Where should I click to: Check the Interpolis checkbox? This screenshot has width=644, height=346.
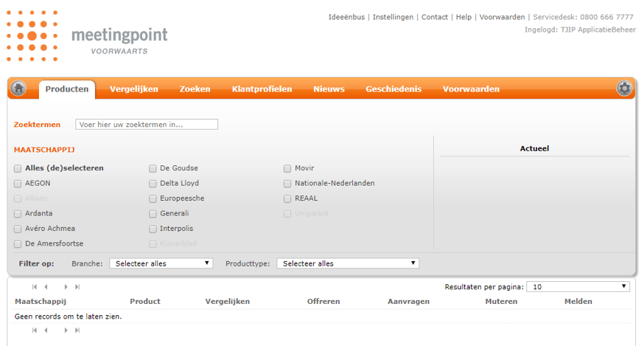[153, 229]
